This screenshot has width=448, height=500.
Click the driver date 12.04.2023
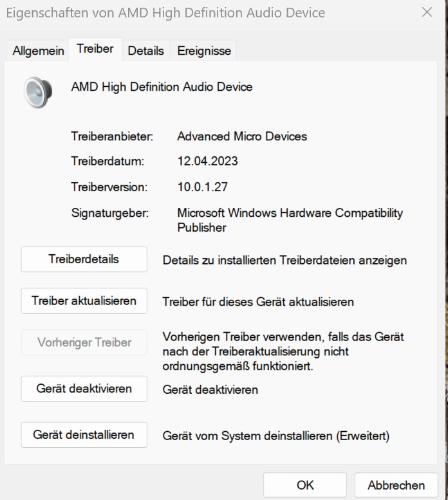click(x=207, y=161)
